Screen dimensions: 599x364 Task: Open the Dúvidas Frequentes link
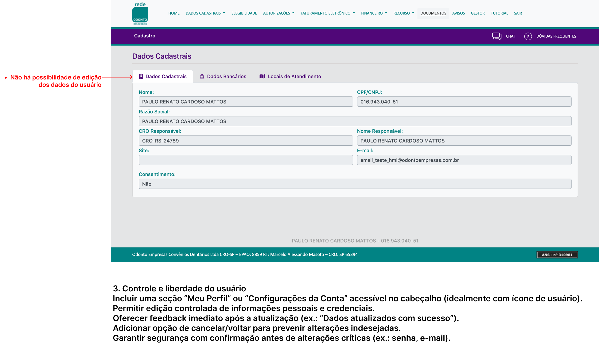click(556, 36)
